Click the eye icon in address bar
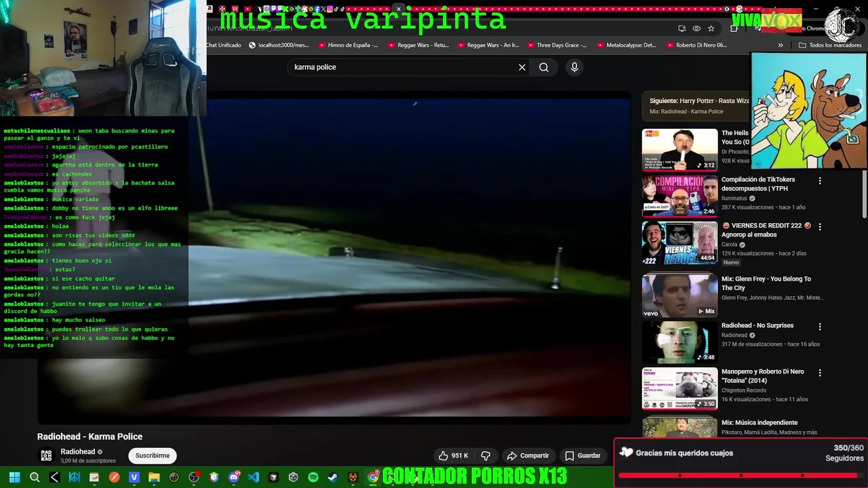Viewport: 868px width, 488px height. [696, 28]
